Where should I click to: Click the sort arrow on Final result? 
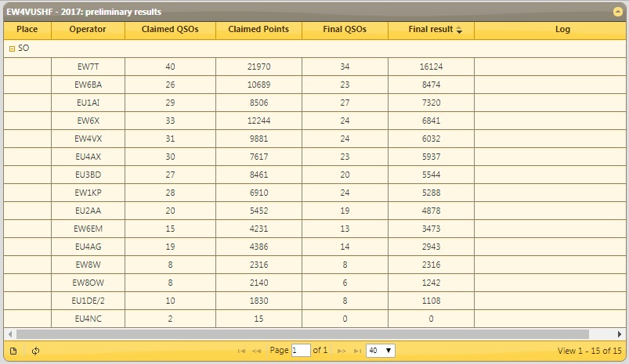pos(459,30)
